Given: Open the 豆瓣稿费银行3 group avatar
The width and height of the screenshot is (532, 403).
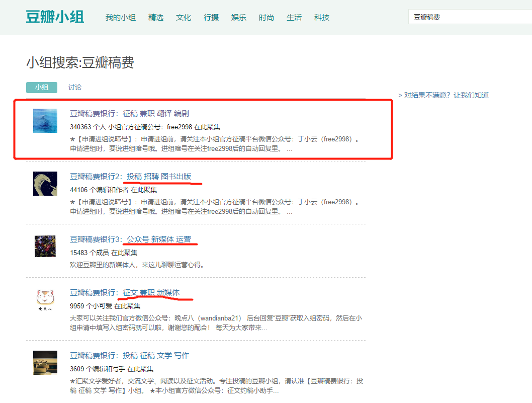Looking at the screenshot, I should (x=45, y=246).
